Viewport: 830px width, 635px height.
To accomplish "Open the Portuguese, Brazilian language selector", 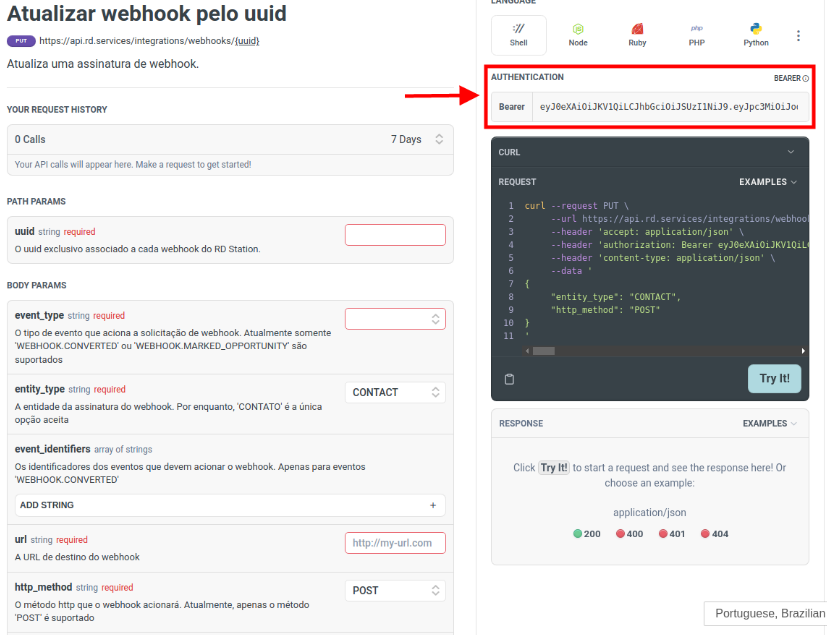I will [x=766, y=613].
